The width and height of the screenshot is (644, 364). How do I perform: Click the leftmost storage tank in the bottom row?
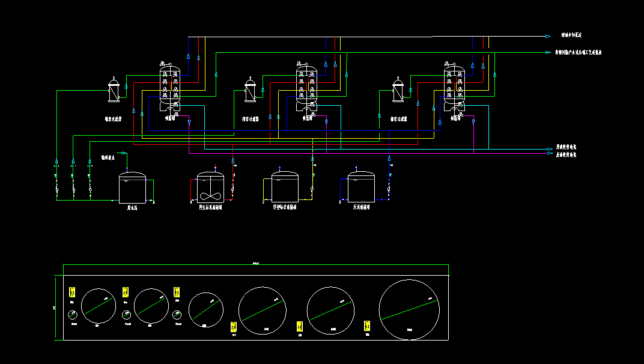coord(133,188)
